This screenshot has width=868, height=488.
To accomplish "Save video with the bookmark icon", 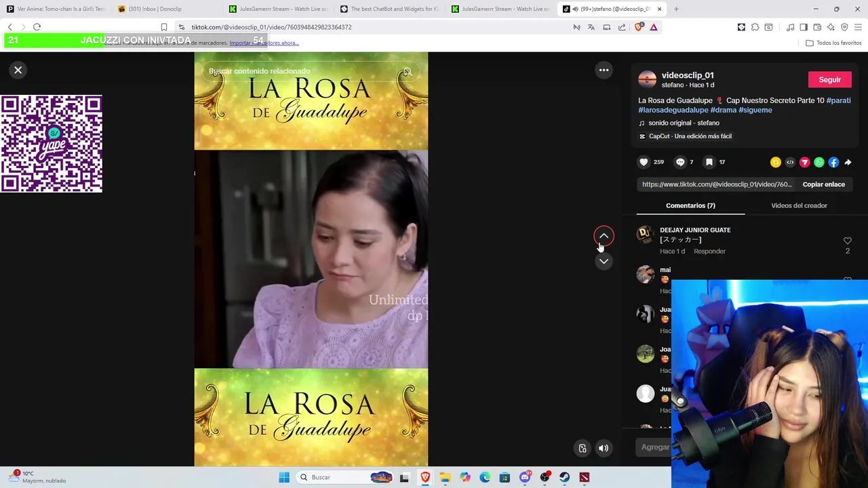I will tap(709, 162).
